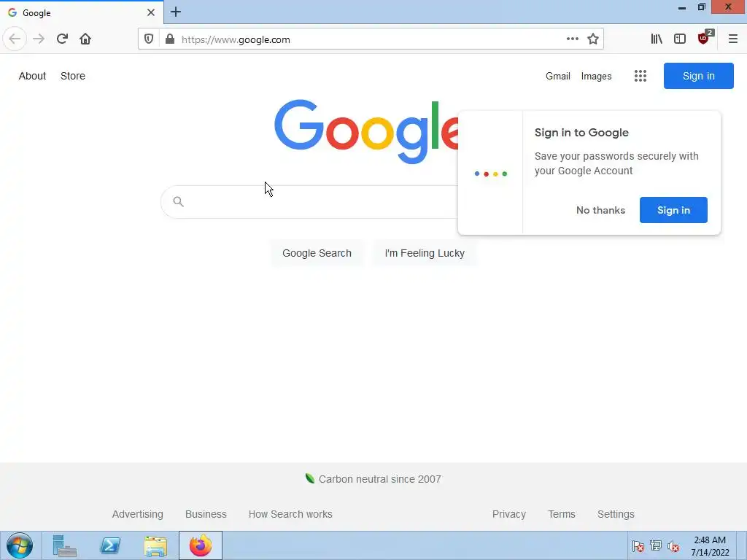
Task: Open Windows Explorer from the taskbar
Action: tap(156, 546)
